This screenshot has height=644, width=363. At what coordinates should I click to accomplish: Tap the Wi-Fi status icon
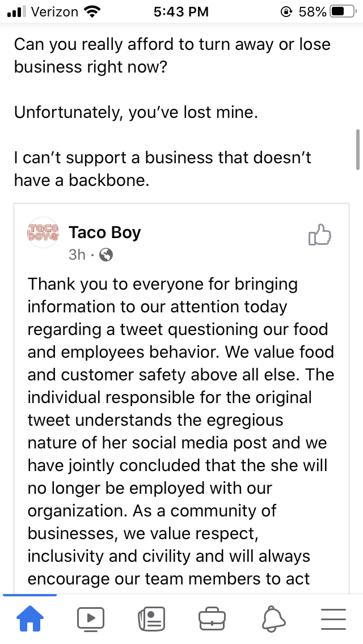coord(92,11)
